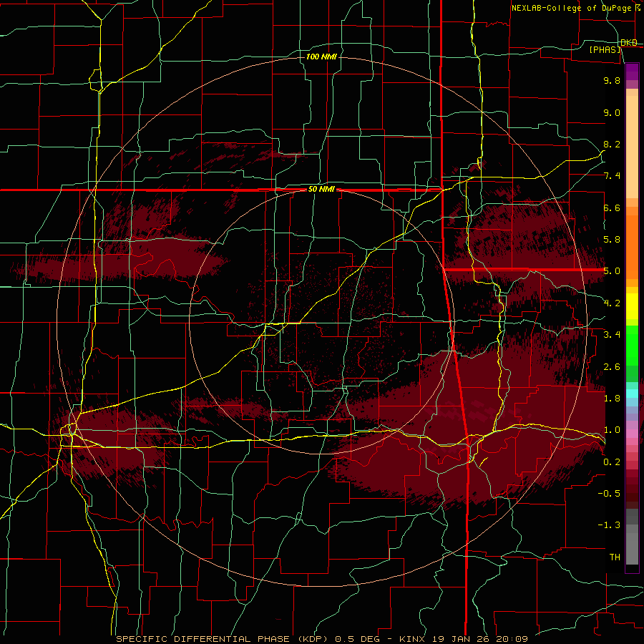The width and height of the screenshot is (644, 644).
Task: Click the DKD label above the legend
Action: coord(629,42)
